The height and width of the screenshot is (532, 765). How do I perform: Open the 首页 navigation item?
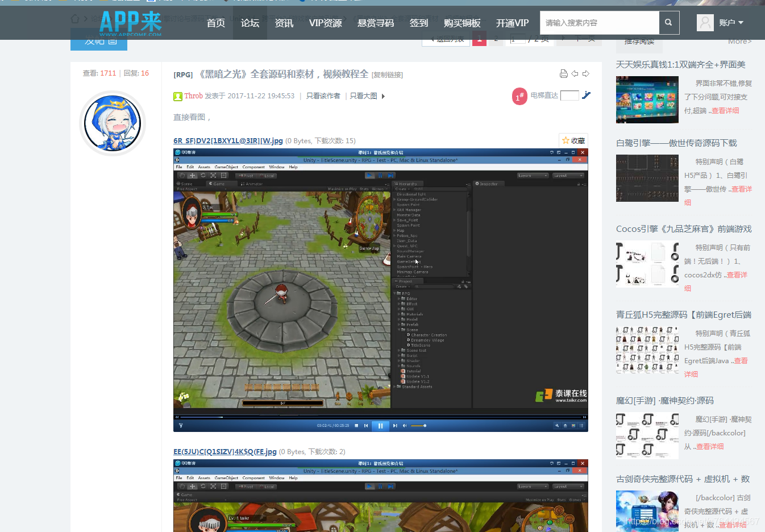click(x=216, y=23)
